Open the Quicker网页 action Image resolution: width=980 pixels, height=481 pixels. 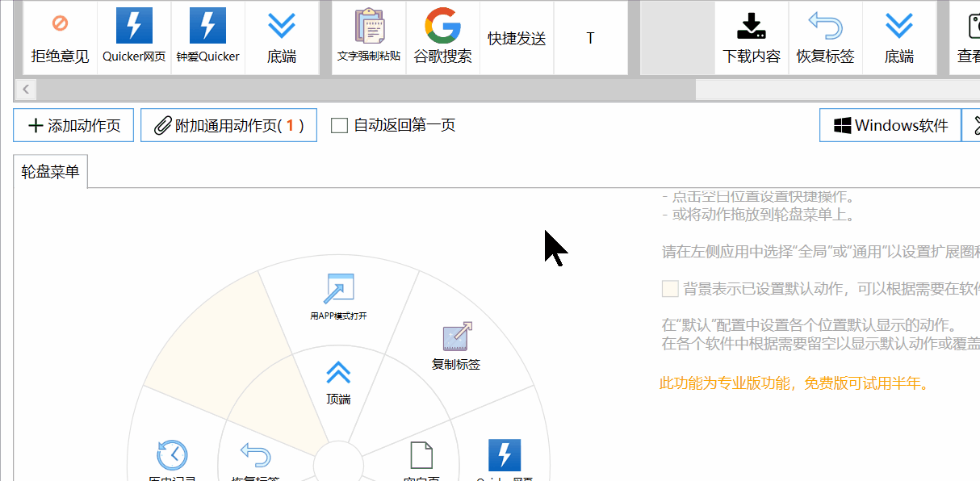click(134, 38)
